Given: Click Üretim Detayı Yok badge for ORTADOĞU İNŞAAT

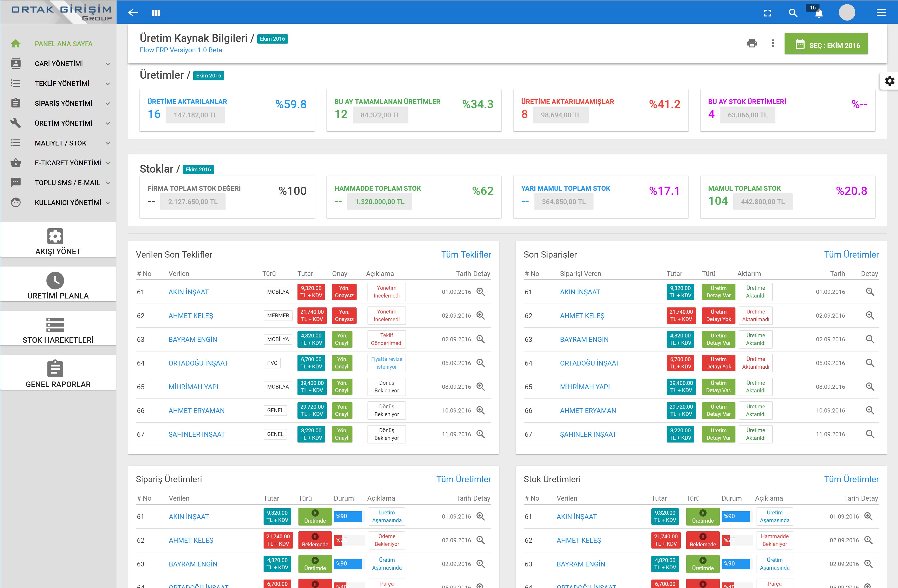Looking at the screenshot, I should [718, 363].
